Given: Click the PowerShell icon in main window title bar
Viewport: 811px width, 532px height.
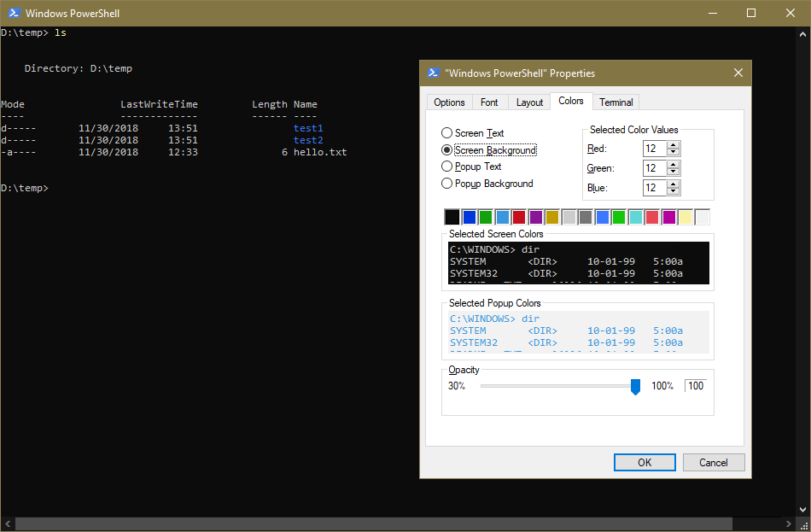Looking at the screenshot, I should 14,13.
